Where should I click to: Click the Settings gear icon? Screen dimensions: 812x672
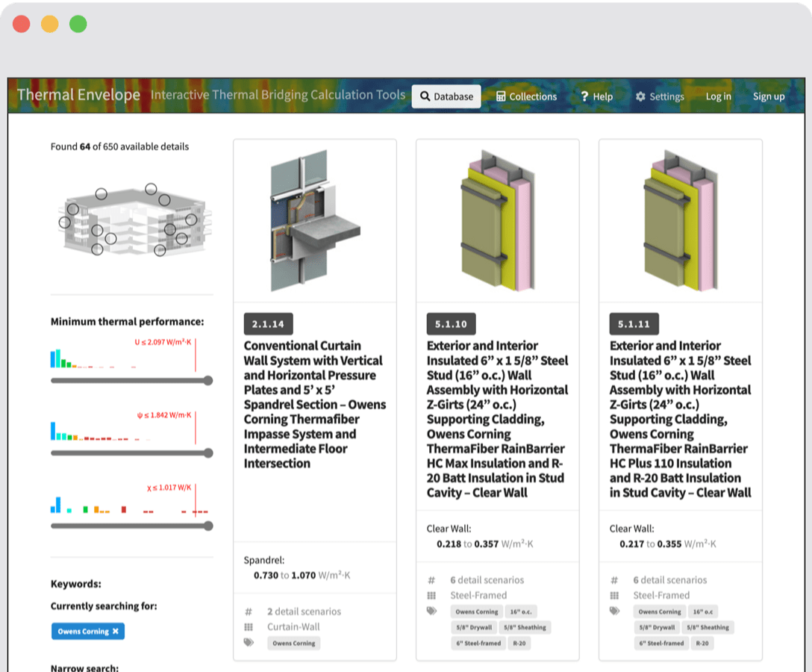(x=640, y=96)
